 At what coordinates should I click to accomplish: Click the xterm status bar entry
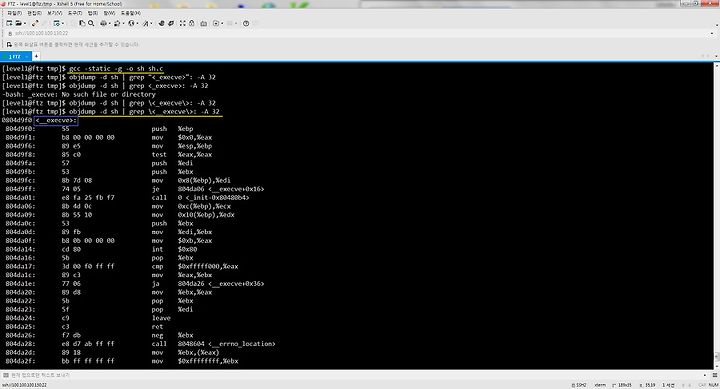[x=600, y=385]
